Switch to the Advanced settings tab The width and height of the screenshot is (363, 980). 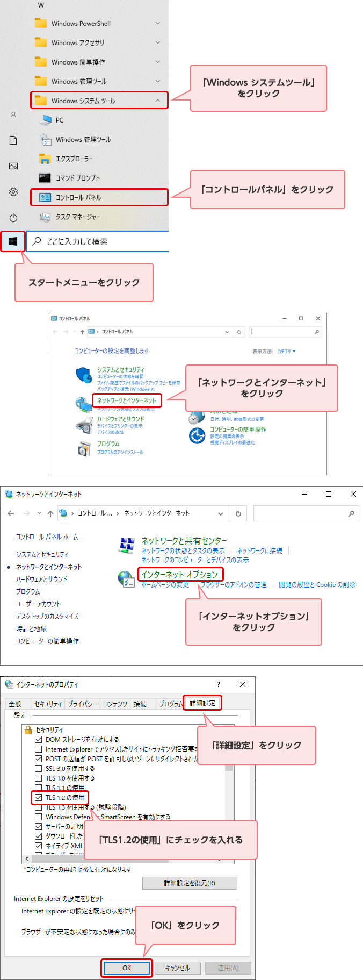click(202, 703)
